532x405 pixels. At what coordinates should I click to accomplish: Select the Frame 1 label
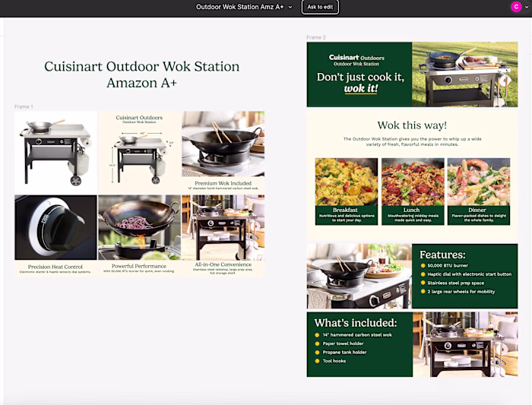pyautogui.click(x=24, y=106)
